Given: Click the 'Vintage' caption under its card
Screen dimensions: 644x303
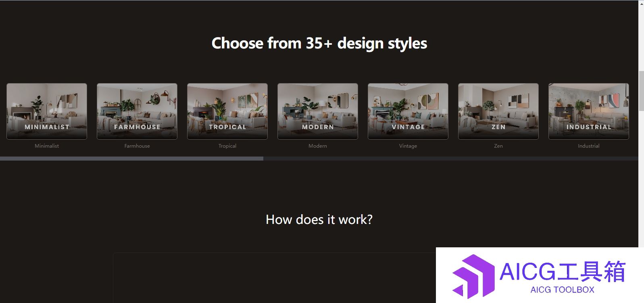Looking at the screenshot, I should [408, 146].
